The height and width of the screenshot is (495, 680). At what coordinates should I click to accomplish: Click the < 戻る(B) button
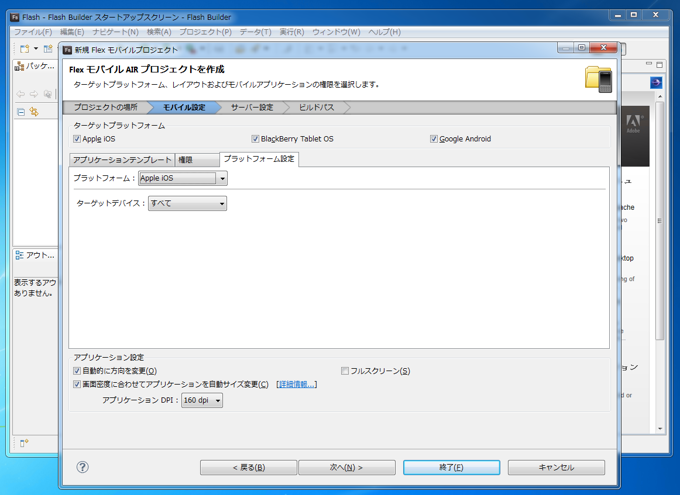tap(248, 467)
